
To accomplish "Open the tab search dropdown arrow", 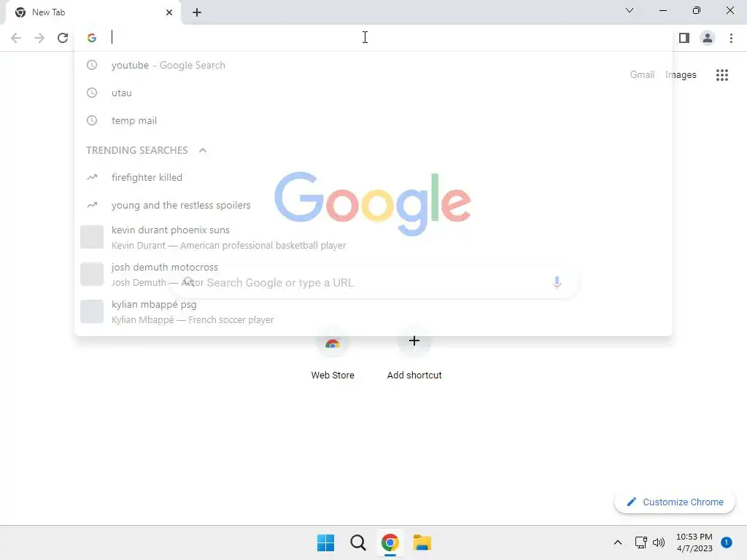I will pyautogui.click(x=630, y=10).
